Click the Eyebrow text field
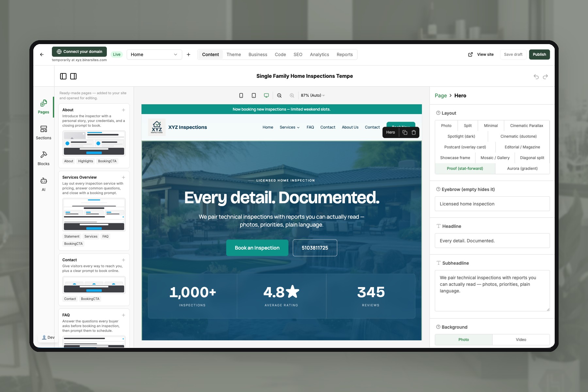Viewport: 588px width, 392px height. pos(492,204)
